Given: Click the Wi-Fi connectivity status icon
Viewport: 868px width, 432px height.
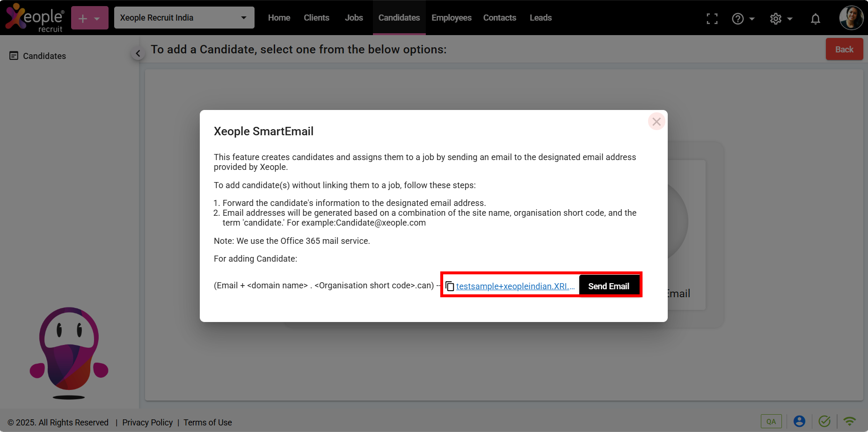Looking at the screenshot, I should tap(849, 421).
